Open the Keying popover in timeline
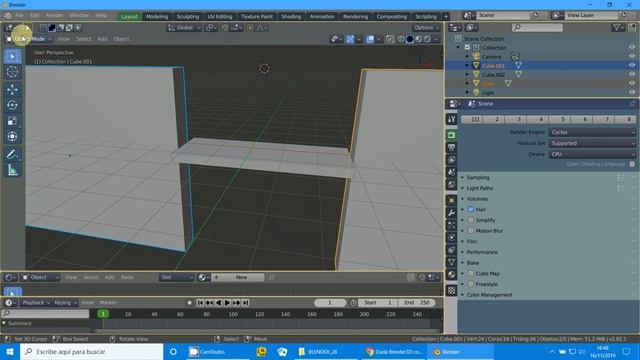The image size is (640, 360). 65,303
